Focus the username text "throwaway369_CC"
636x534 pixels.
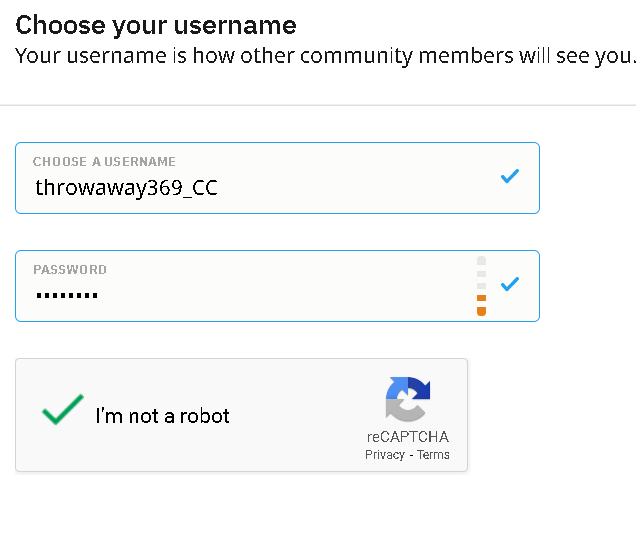click(x=126, y=187)
